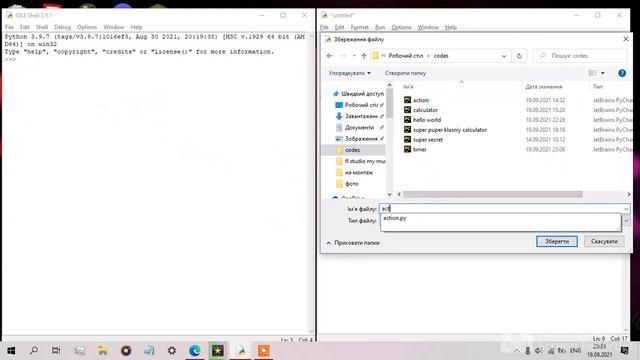Open the notification center icon

coord(624,351)
